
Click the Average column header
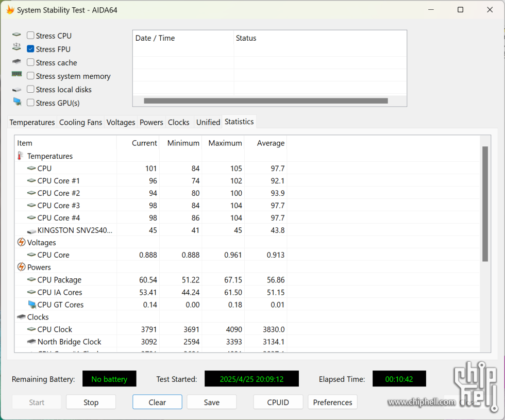pos(265,143)
